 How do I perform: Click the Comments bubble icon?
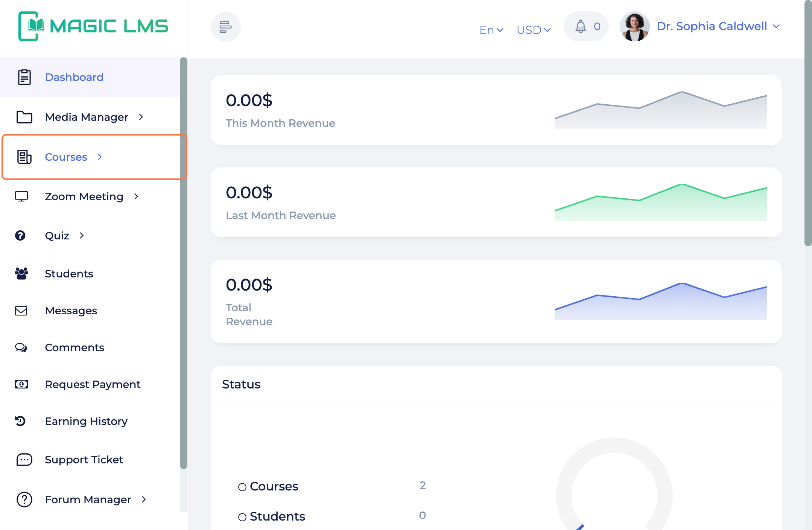click(x=21, y=347)
